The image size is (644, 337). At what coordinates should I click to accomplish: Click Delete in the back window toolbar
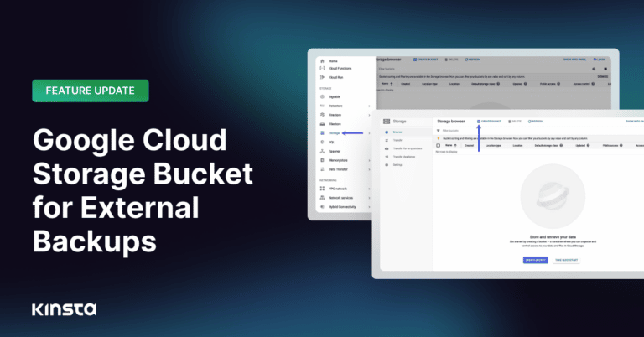451,60
